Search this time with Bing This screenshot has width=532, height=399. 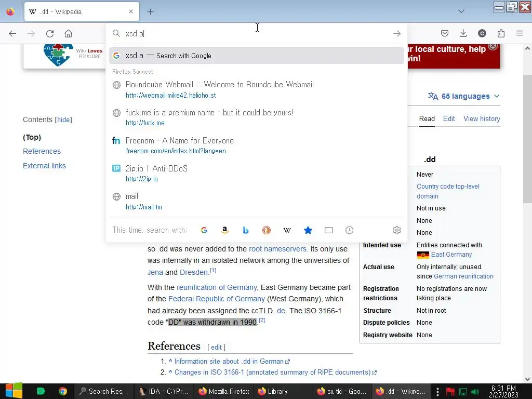[x=246, y=230]
